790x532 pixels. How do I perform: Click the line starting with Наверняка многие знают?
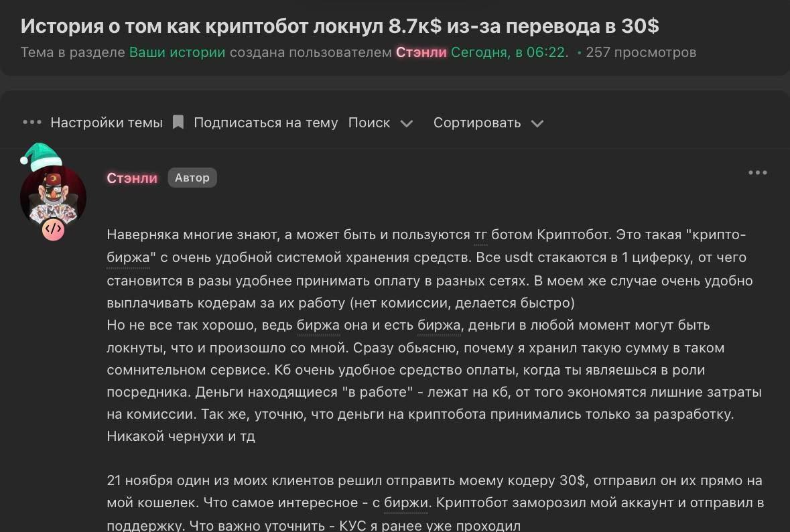[426, 235]
